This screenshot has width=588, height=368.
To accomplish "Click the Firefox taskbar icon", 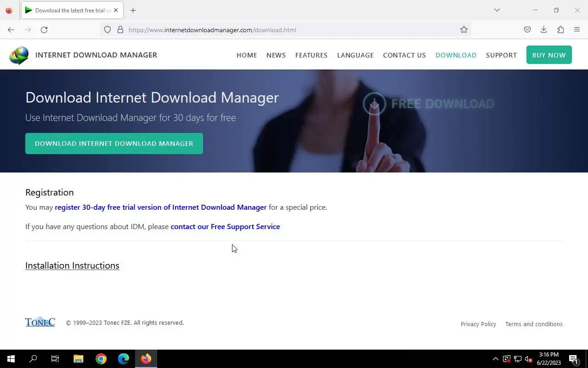I will coord(146,359).
